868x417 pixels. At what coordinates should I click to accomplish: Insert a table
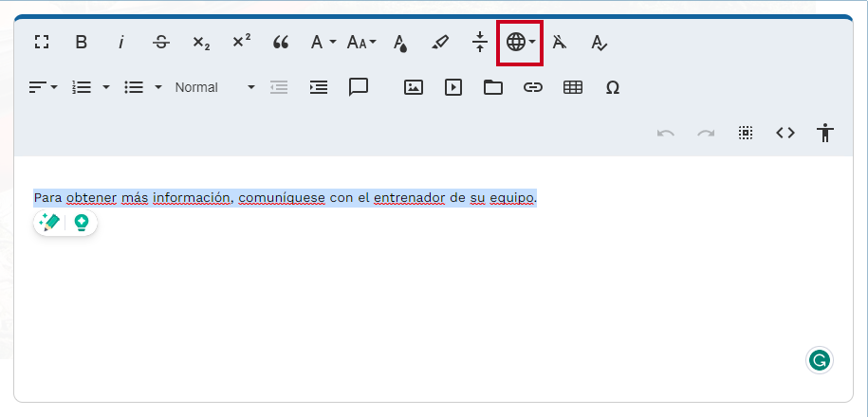(x=573, y=87)
